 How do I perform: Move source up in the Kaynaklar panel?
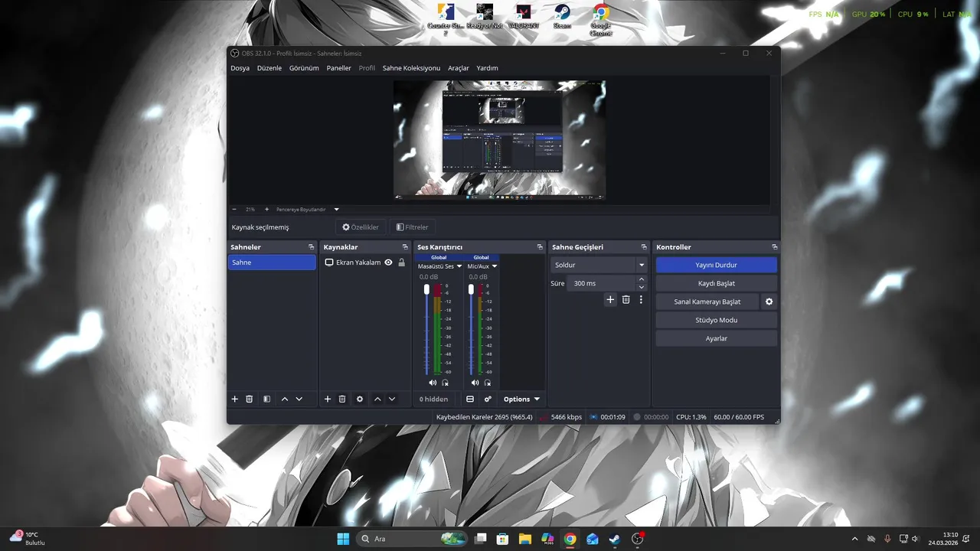(x=377, y=399)
